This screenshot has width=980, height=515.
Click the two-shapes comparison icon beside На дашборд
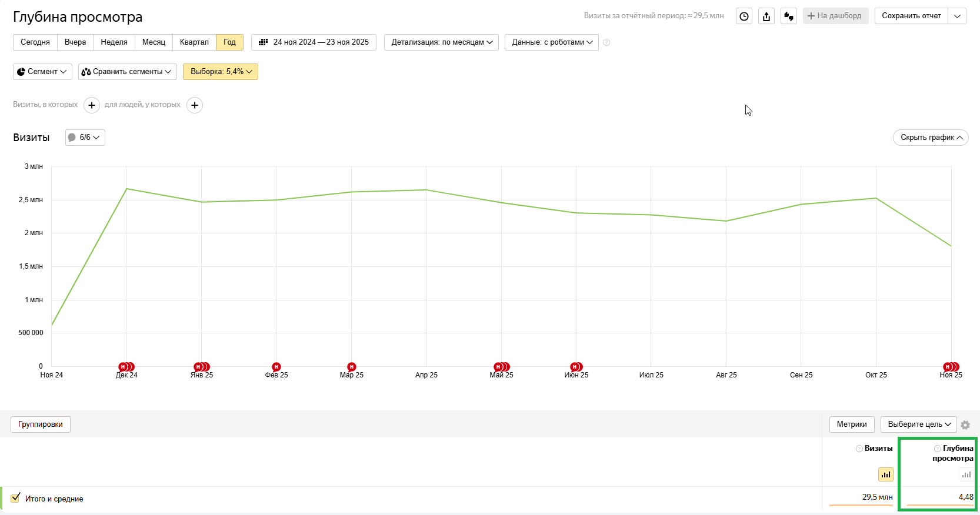tap(789, 16)
